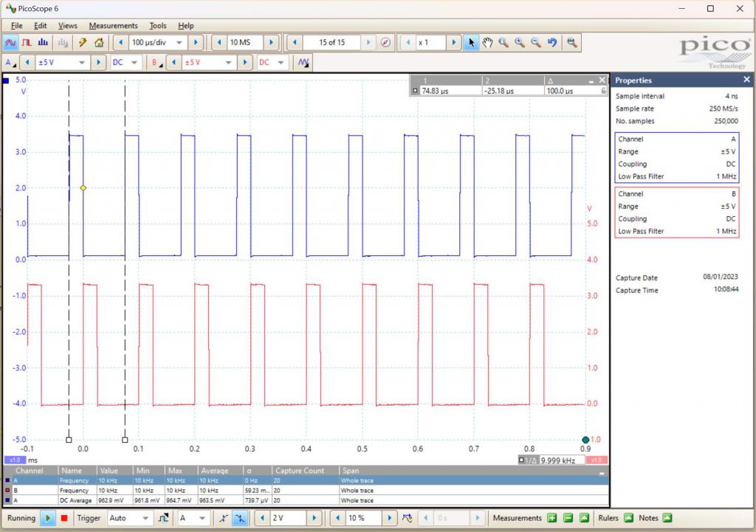Click the yellow trigger point diamond marker

coord(83,188)
